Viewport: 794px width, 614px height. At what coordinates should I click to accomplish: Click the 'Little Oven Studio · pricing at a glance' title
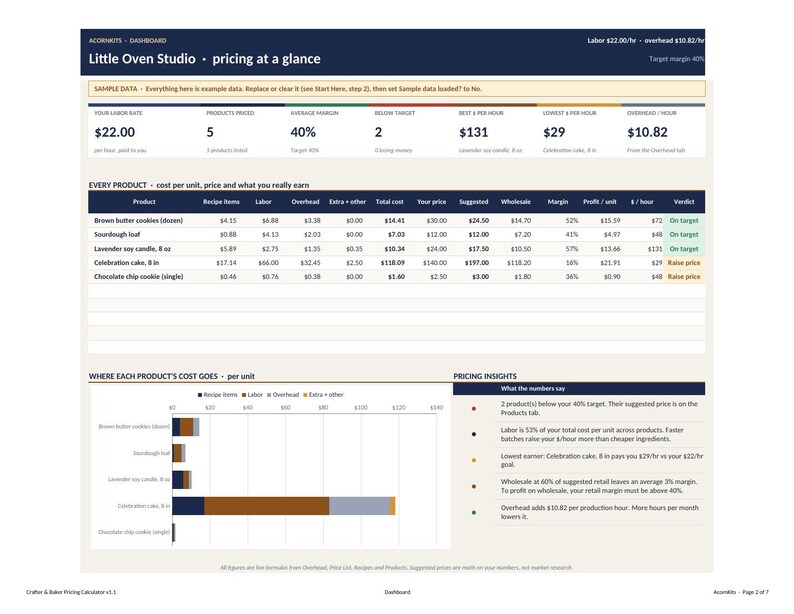point(205,59)
